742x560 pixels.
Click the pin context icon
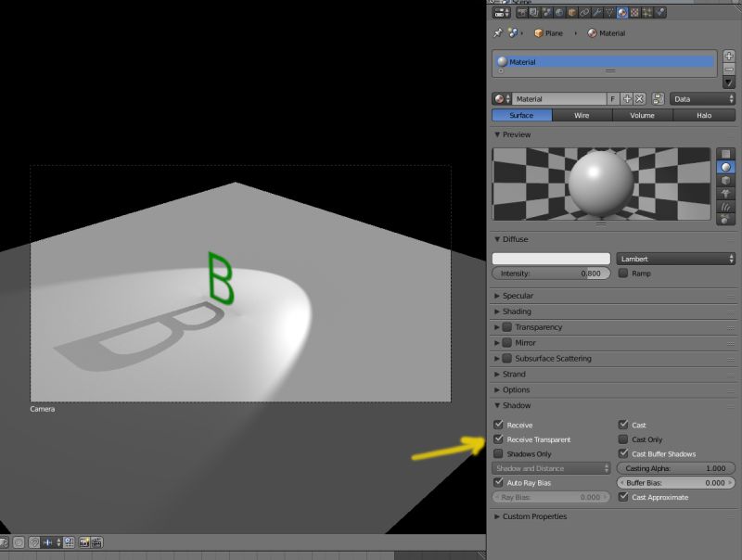pos(498,33)
